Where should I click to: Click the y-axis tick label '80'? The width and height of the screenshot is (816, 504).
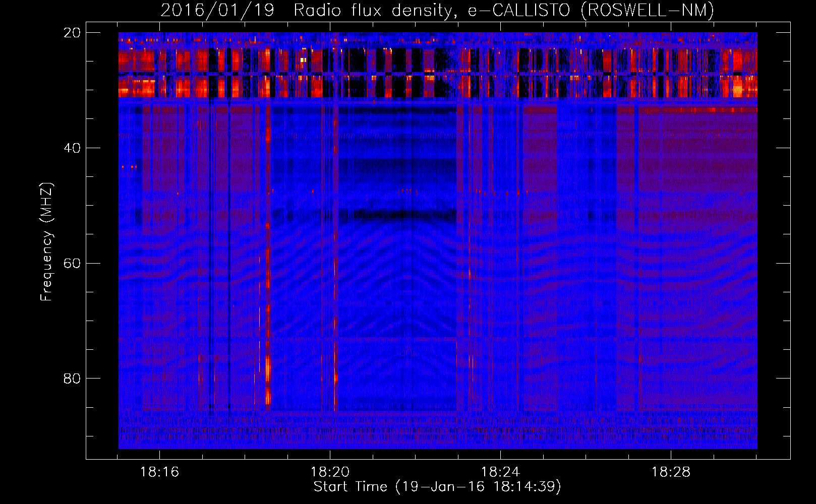pyautogui.click(x=72, y=378)
